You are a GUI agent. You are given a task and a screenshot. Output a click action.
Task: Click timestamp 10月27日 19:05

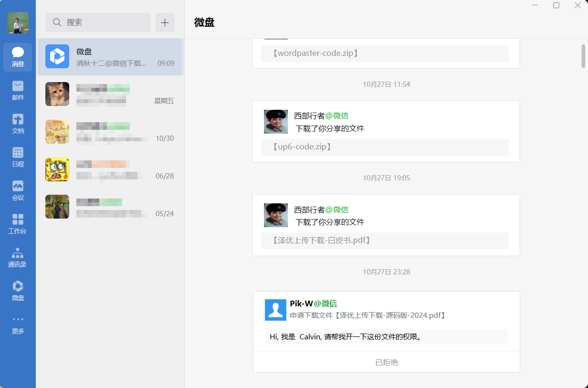pyautogui.click(x=386, y=178)
